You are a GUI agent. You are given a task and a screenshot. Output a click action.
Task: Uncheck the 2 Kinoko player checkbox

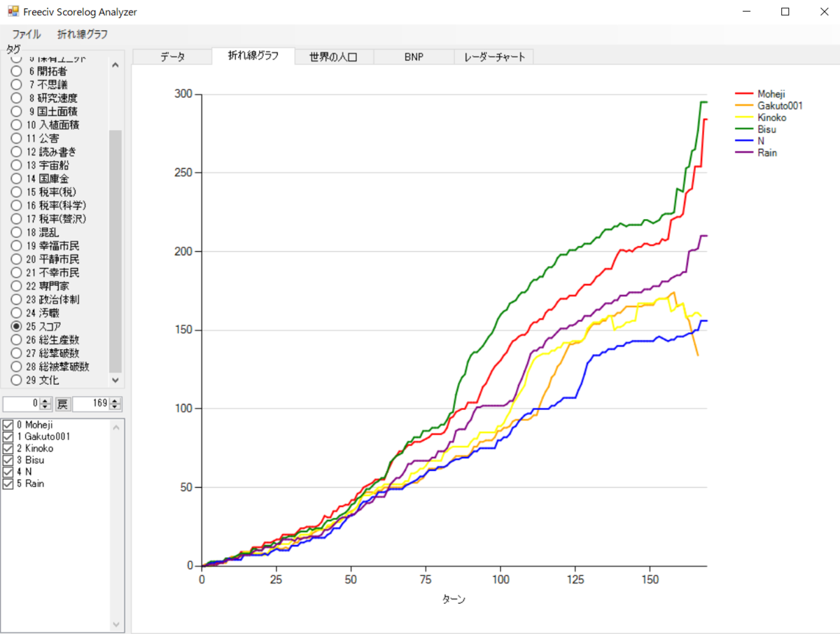coord(8,449)
